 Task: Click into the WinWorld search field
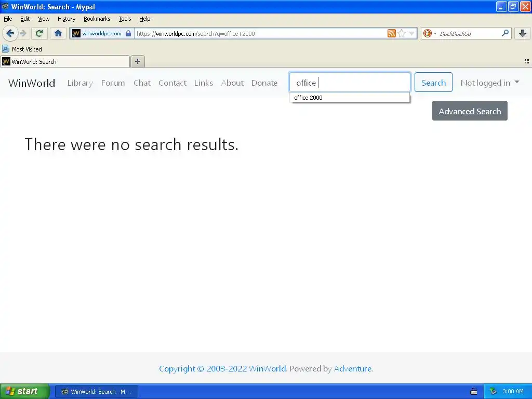point(350,82)
